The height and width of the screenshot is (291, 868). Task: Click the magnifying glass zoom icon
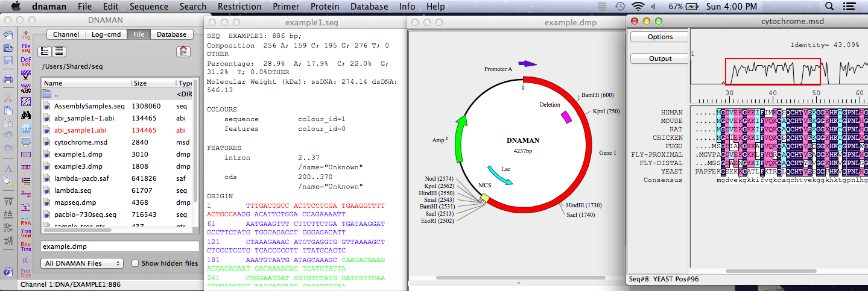[x=8, y=181]
